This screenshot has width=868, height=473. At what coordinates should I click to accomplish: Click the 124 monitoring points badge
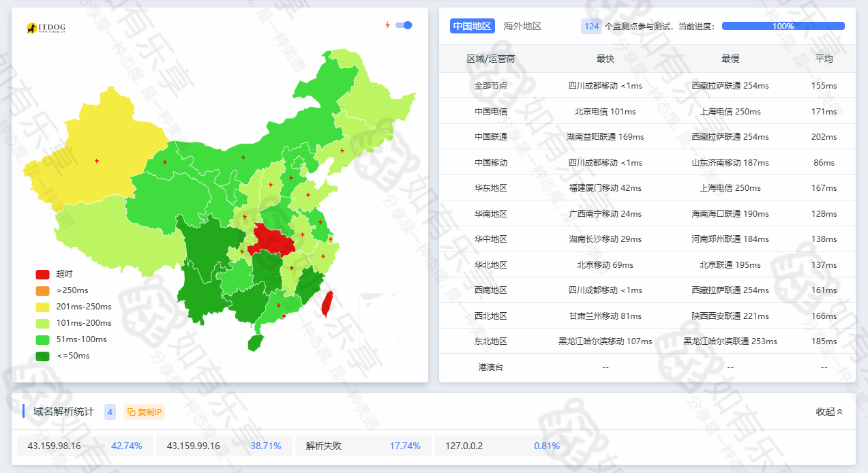[591, 27]
